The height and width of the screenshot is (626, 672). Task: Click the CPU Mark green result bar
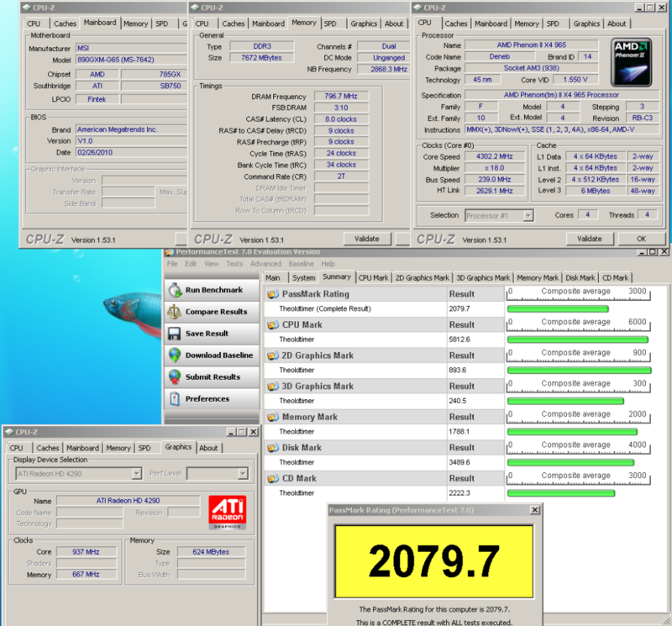tap(576, 339)
